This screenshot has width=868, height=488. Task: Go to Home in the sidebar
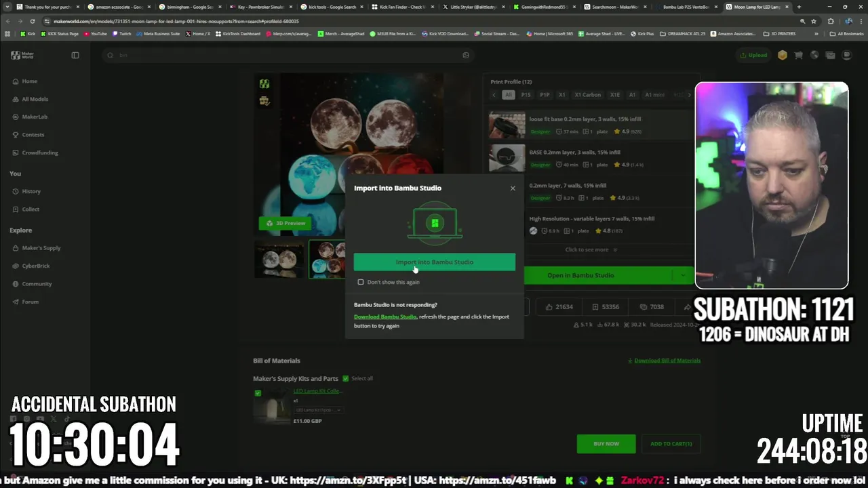(x=29, y=81)
